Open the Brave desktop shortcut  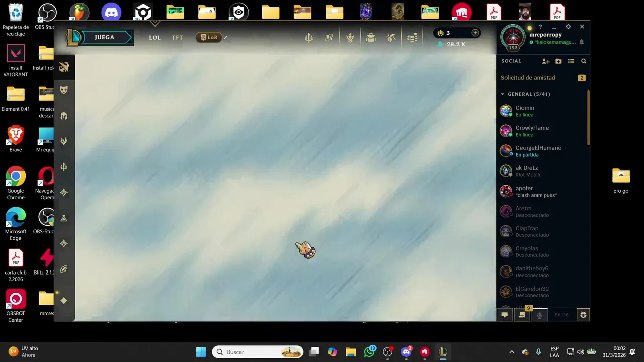pyautogui.click(x=16, y=139)
